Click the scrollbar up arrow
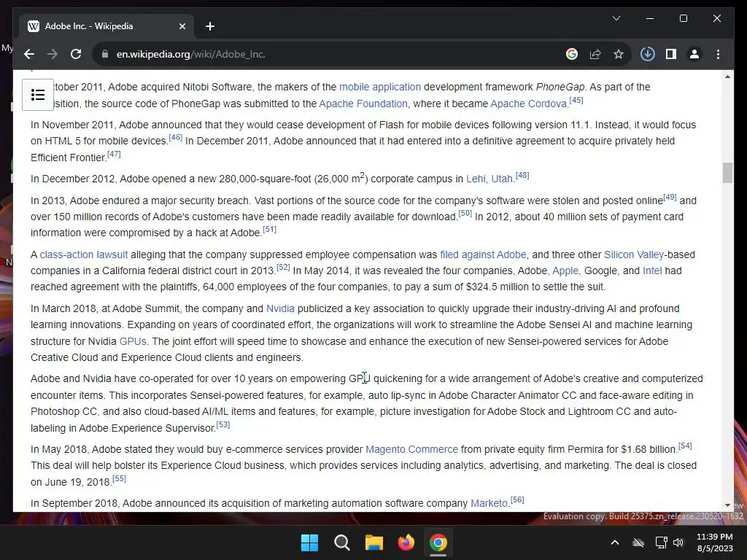This screenshot has height=560, width=747. click(727, 77)
